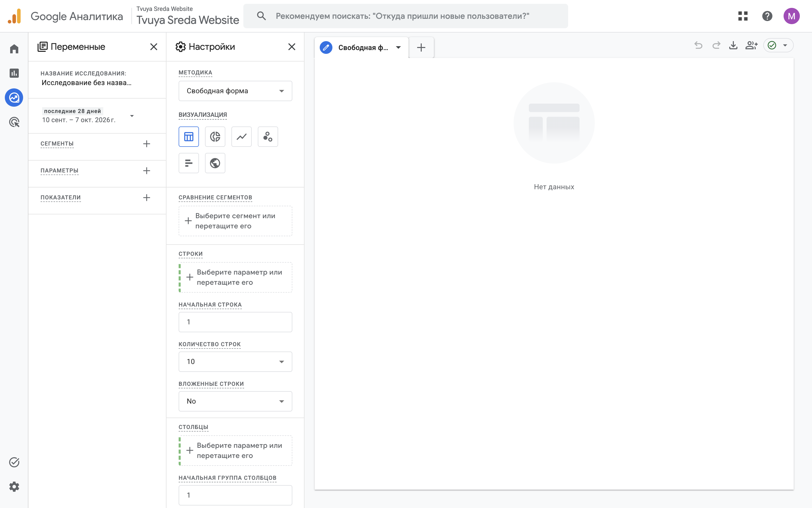Close the Переменные panel
The image size is (812, 508).
(154, 47)
